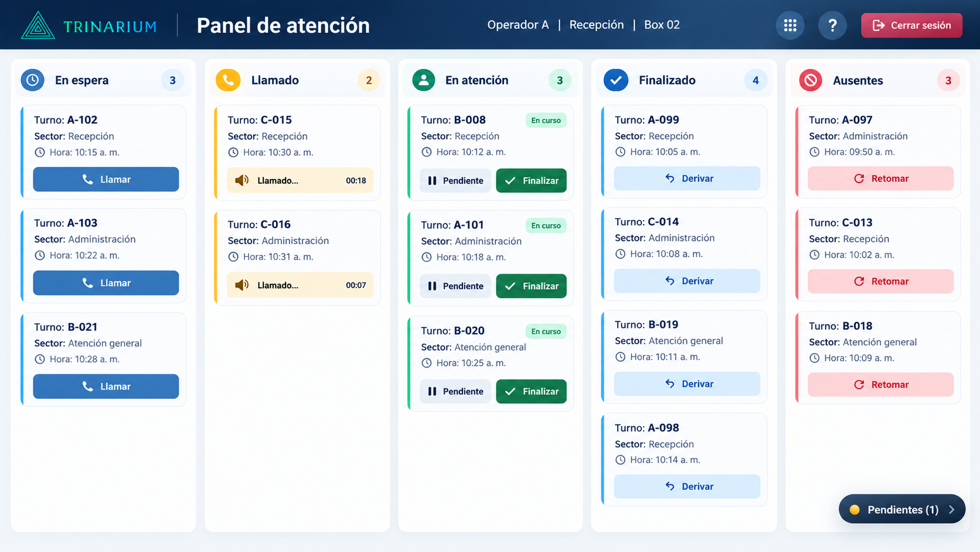This screenshot has width=980, height=552.
Task: Click the En espera clock icon
Action: pyautogui.click(x=33, y=80)
